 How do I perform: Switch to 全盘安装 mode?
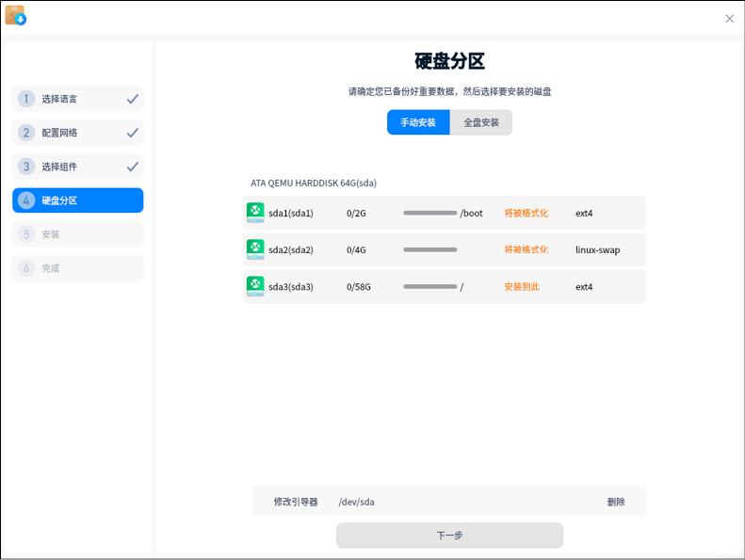coord(481,122)
